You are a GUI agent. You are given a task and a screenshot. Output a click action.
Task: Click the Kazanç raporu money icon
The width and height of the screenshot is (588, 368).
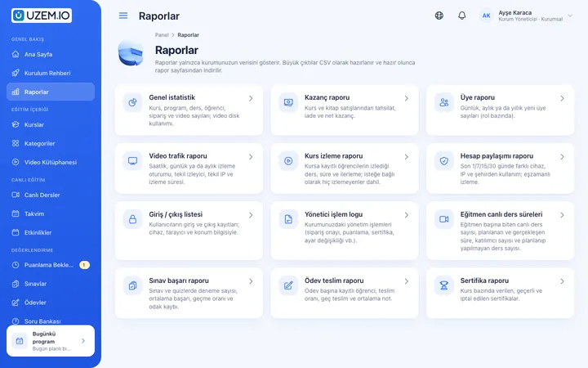point(288,102)
